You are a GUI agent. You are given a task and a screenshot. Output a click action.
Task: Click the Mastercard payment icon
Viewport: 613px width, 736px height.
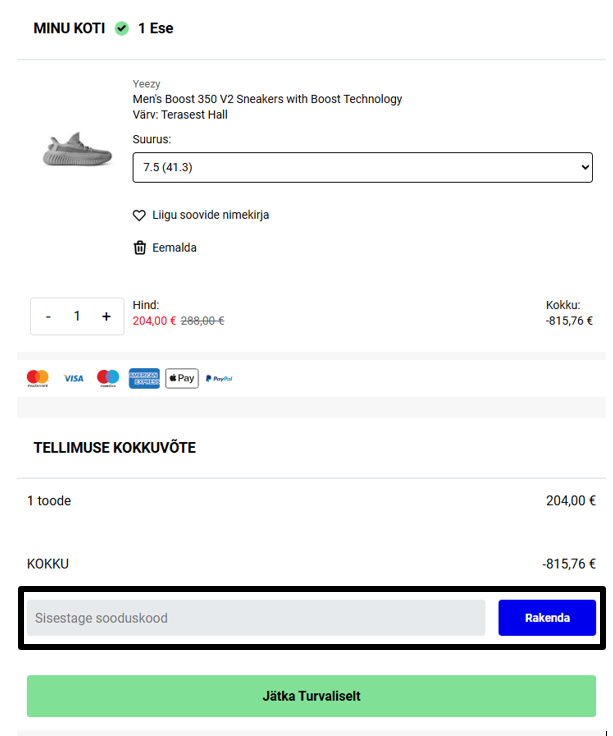38,378
